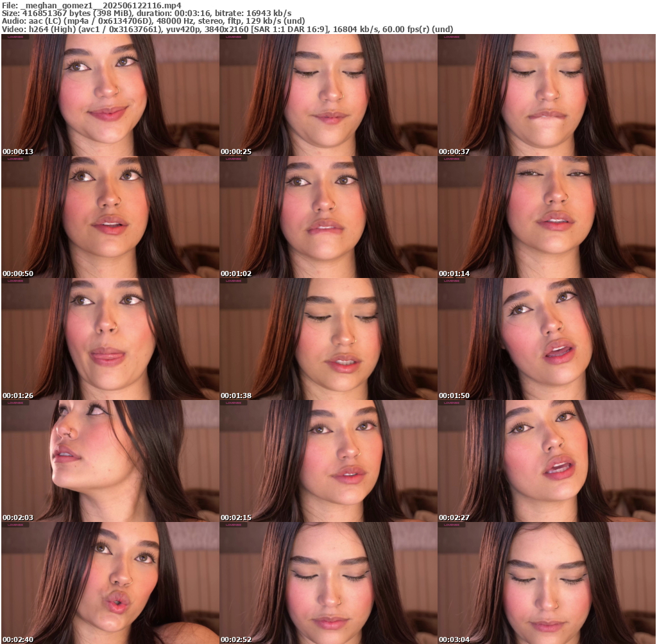
Task: Click the File name header line
Action: pos(92,5)
